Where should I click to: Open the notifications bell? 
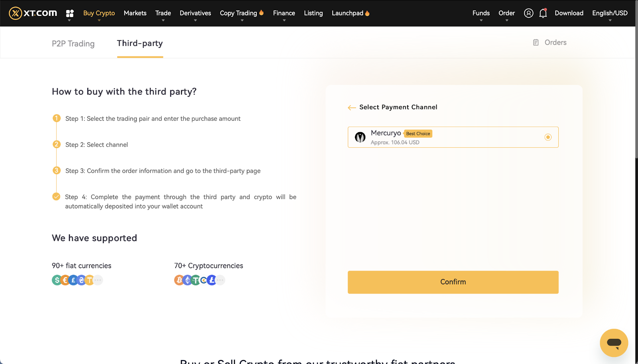click(x=543, y=13)
